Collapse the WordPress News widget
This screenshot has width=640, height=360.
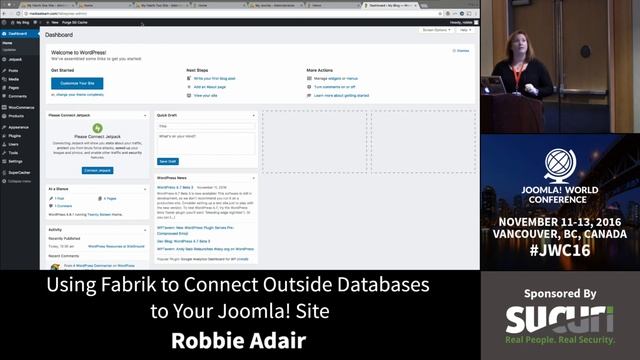[x=253, y=178]
